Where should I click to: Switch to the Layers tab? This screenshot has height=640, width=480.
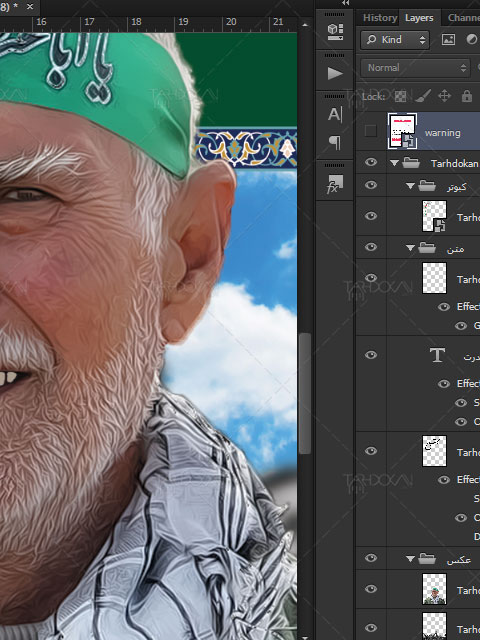click(x=419, y=18)
